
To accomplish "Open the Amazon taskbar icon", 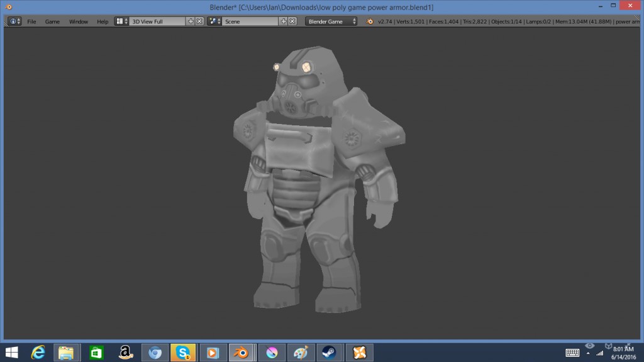I will [x=126, y=353].
